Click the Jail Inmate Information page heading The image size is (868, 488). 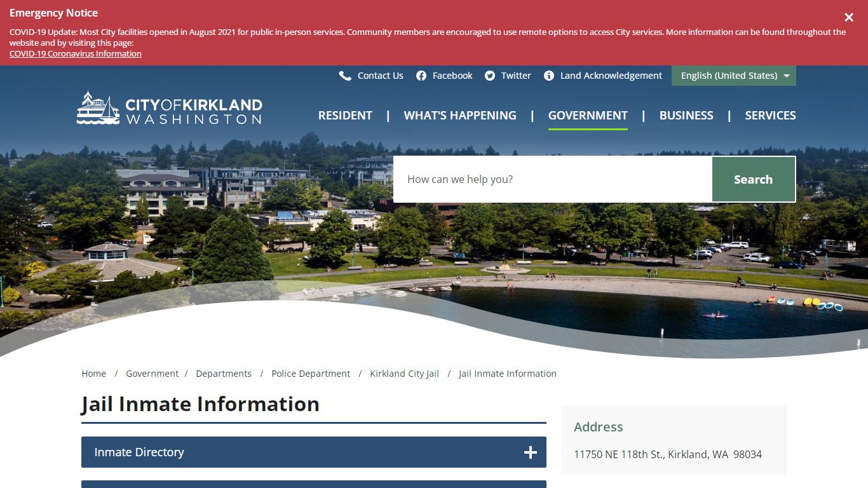pos(200,404)
